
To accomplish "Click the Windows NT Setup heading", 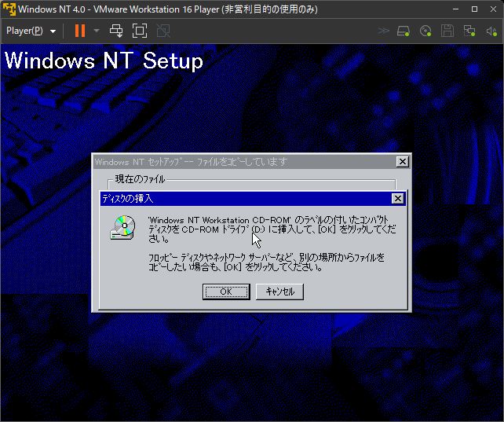I will click(104, 61).
